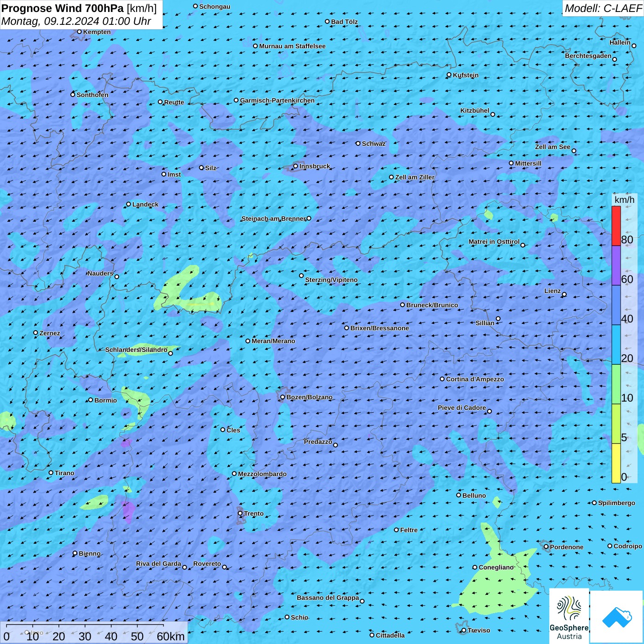Click the GeoSphere Austria logo
The image size is (644, 644).
569,616
